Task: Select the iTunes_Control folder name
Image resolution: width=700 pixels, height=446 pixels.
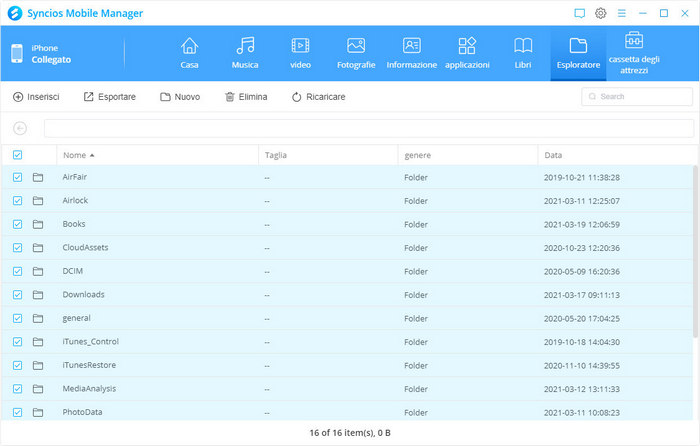Action: (91, 342)
